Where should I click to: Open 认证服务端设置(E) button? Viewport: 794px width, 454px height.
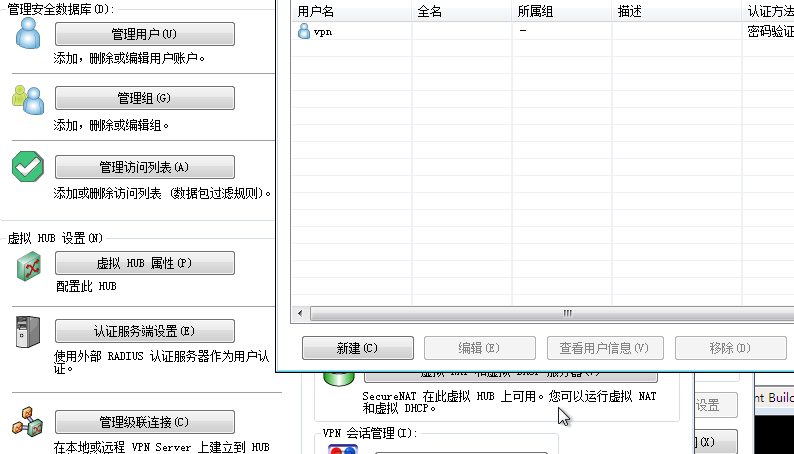[x=145, y=331]
